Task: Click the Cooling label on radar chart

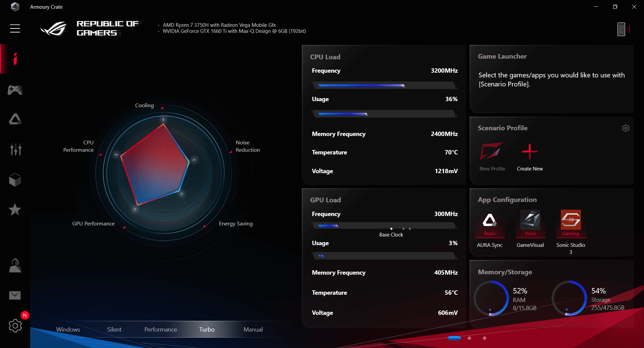Action: 144,105
